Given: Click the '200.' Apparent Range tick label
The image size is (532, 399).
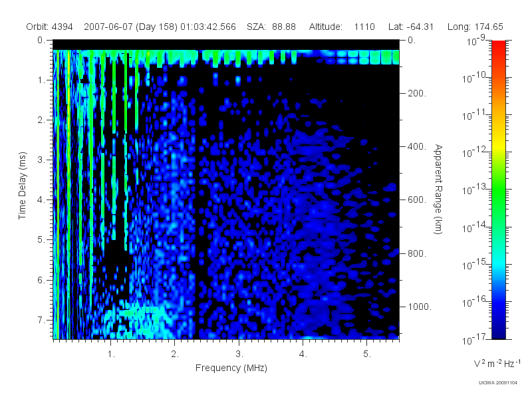Looking at the screenshot, I should (x=417, y=93).
